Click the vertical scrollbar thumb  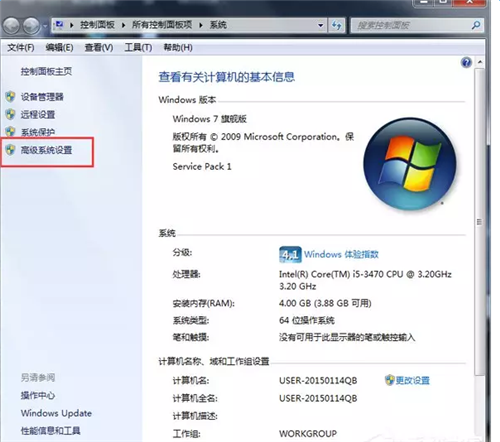point(479,222)
